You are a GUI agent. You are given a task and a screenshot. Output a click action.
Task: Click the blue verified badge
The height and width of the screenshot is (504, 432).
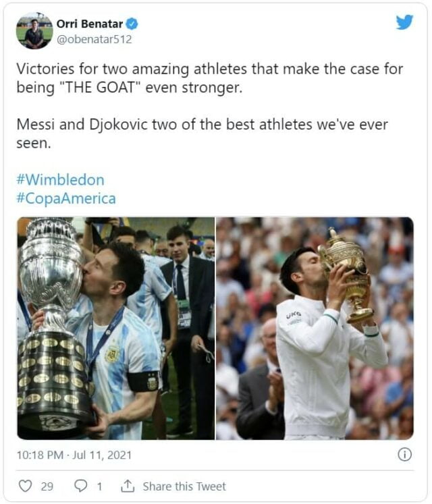point(132,24)
